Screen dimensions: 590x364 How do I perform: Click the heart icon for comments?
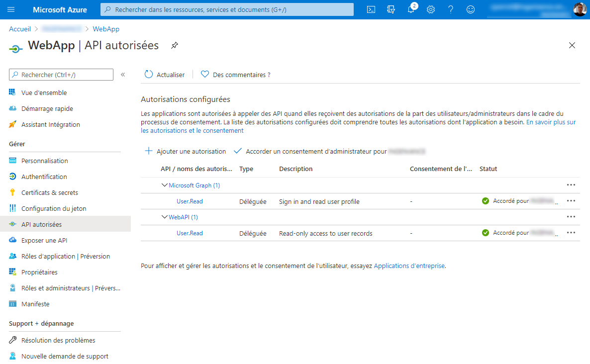pyautogui.click(x=204, y=75)
